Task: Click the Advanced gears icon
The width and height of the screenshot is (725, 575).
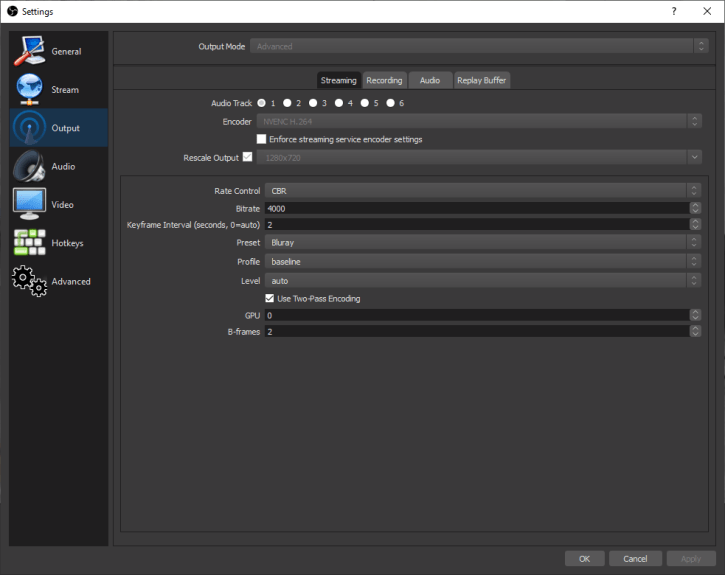Action: click(30, 281)
